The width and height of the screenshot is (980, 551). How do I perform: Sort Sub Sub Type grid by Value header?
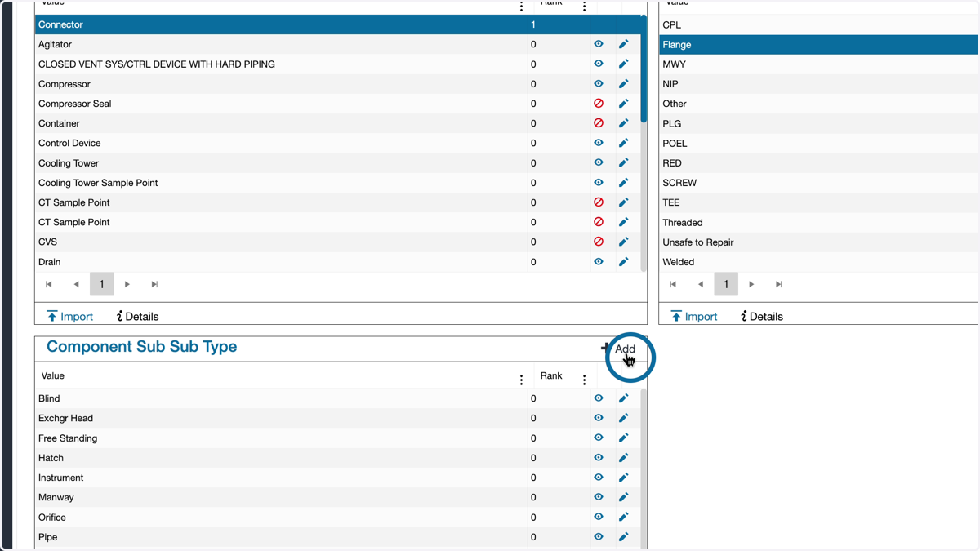[x=53, y=376]
